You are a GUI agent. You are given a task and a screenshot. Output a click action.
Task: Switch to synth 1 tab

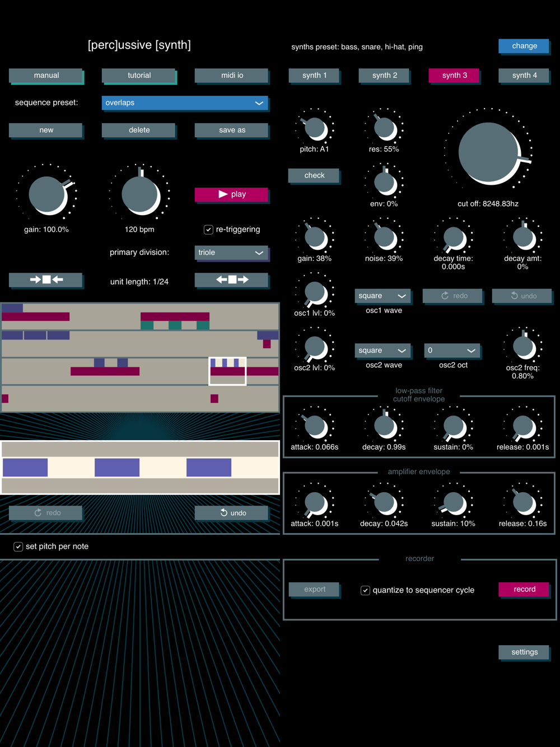(x=314, y=76)
